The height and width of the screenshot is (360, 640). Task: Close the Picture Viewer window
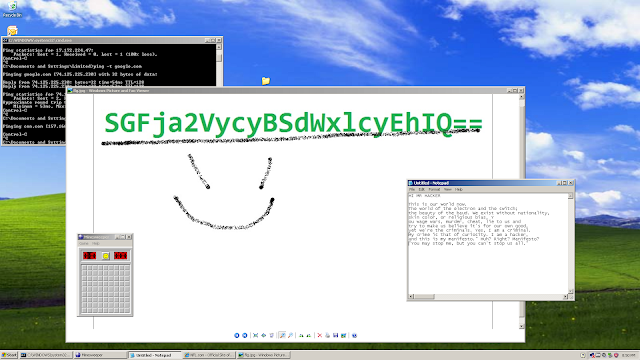(521, 91)
